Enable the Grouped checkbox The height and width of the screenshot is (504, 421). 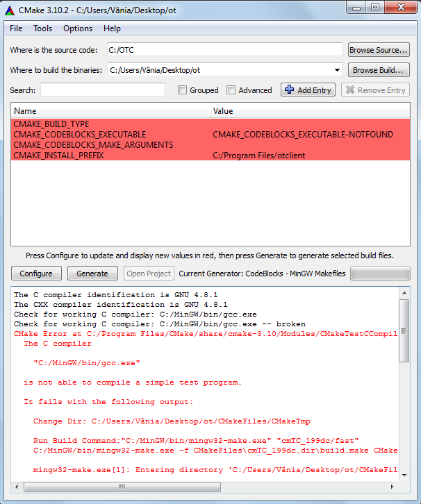click(182, 90)
